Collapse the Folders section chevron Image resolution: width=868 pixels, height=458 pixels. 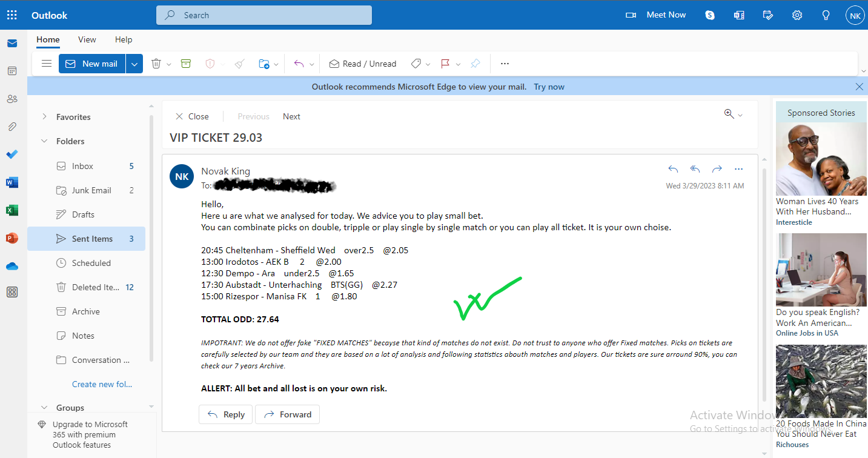tap(44, 141)
